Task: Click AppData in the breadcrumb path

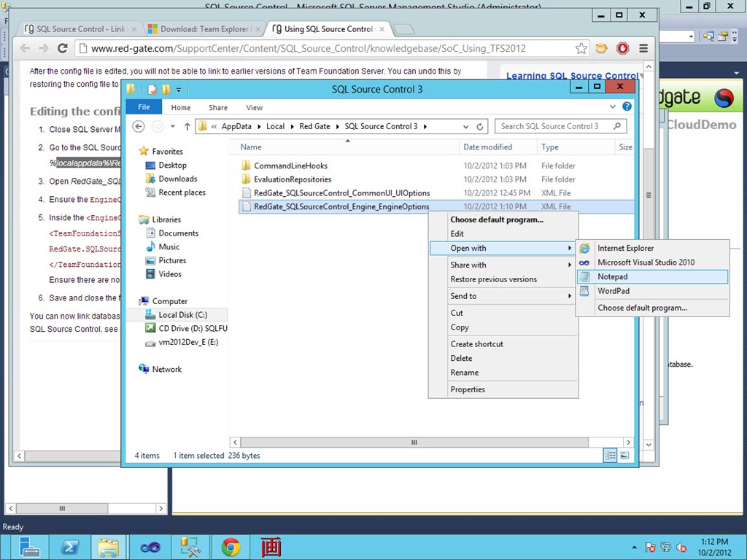Action: (x=236, y=126)
